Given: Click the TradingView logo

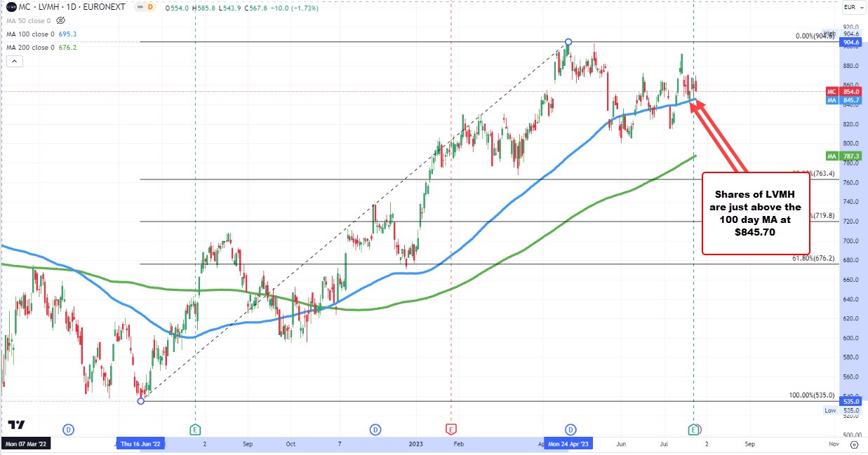Looking at the screenshot, I should [16, 425].
